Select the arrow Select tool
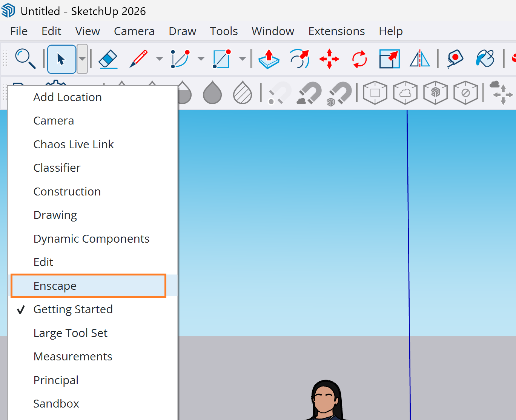The image size is (516, 420). pyautogui.click(x=61, y=59)
